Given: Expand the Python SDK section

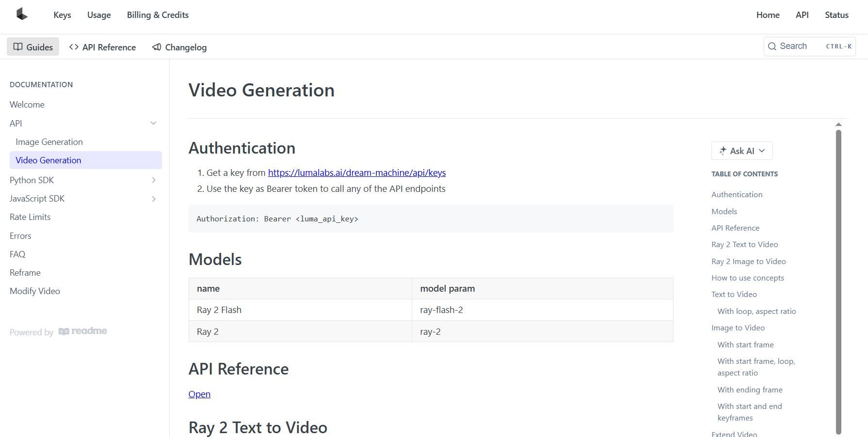Looking at the screenshot, I should [153, 180].
